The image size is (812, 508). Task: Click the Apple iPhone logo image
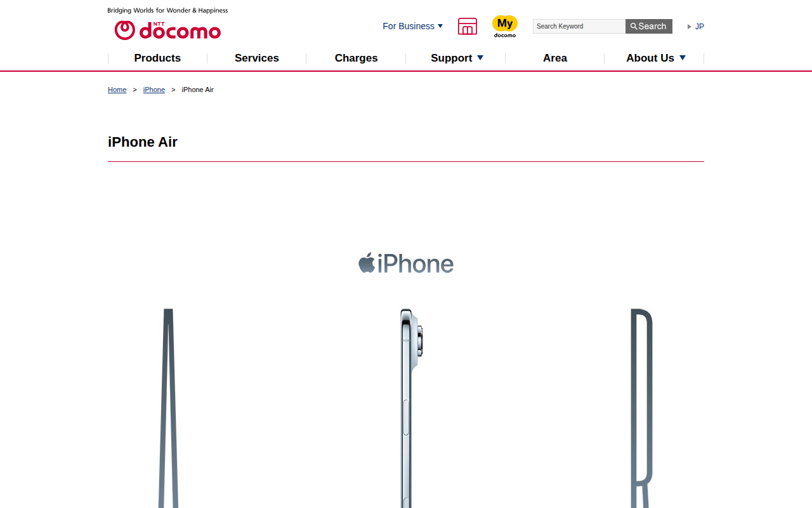point(406,263)
